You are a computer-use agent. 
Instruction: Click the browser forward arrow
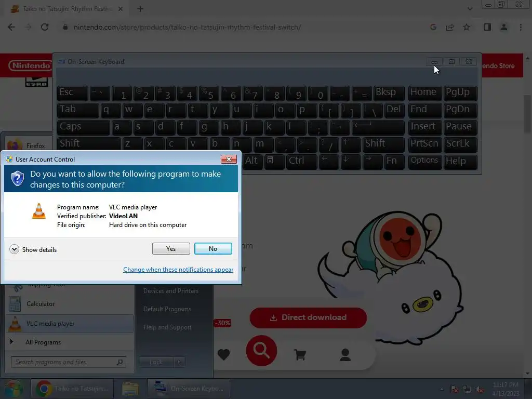pos(28,27)
